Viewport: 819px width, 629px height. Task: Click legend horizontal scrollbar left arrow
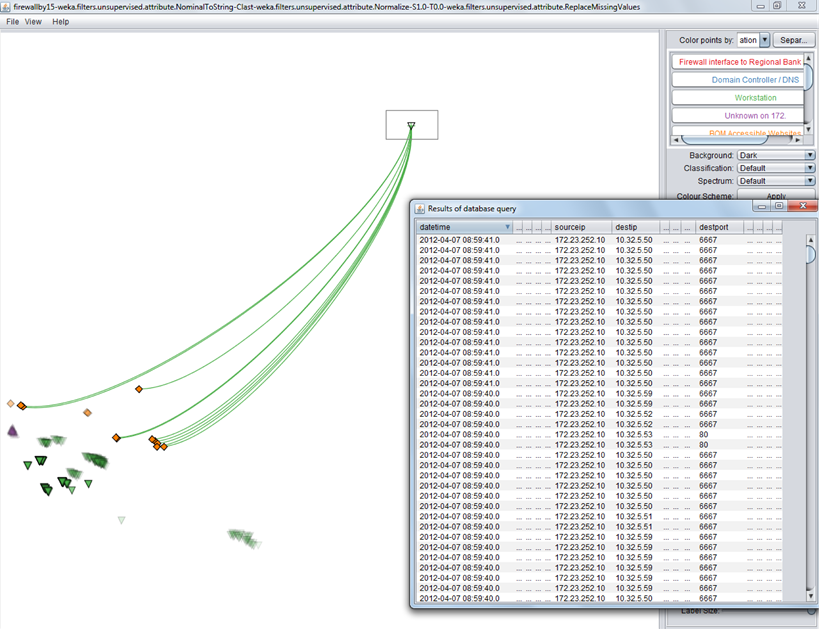click(676, 140)
